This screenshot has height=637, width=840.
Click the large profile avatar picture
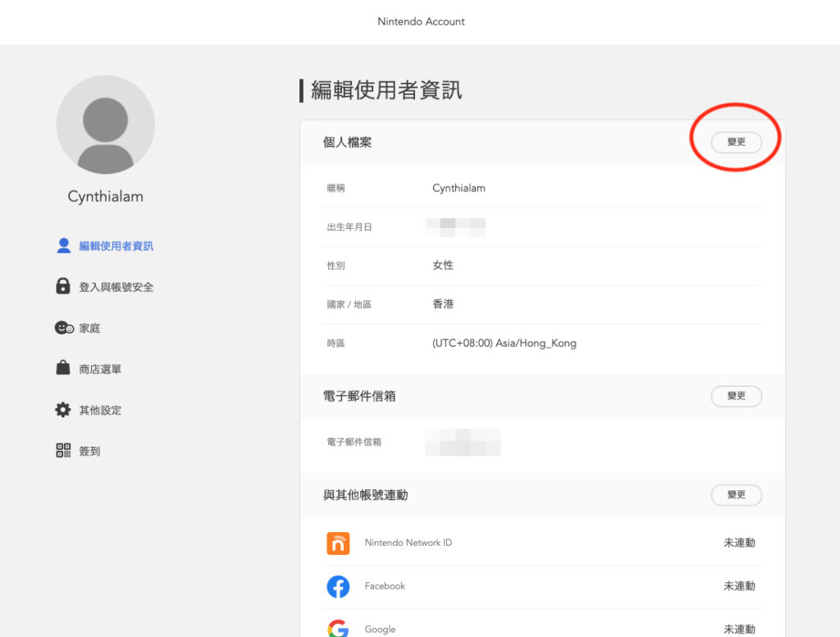click(106, 125)
